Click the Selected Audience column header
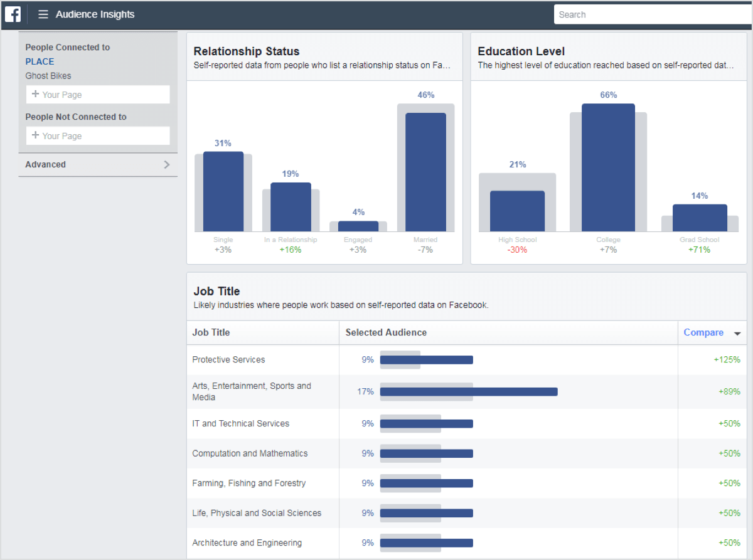The height and width of the screenshot is (560, 753). coord(386,333)
